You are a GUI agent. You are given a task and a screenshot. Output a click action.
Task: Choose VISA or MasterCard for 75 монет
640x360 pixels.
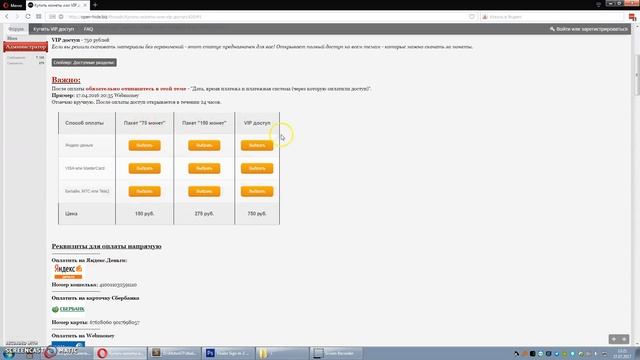pos(144,168)
